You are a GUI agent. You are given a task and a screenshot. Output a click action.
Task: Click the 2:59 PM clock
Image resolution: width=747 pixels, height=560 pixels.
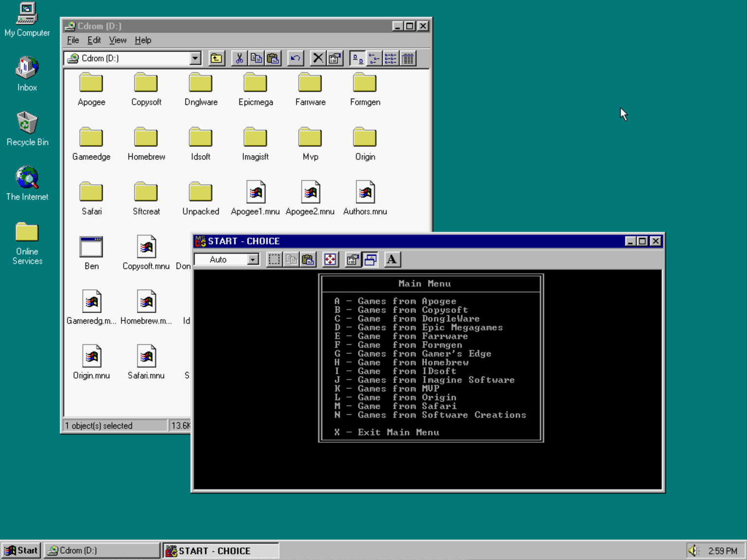[723, 551]
